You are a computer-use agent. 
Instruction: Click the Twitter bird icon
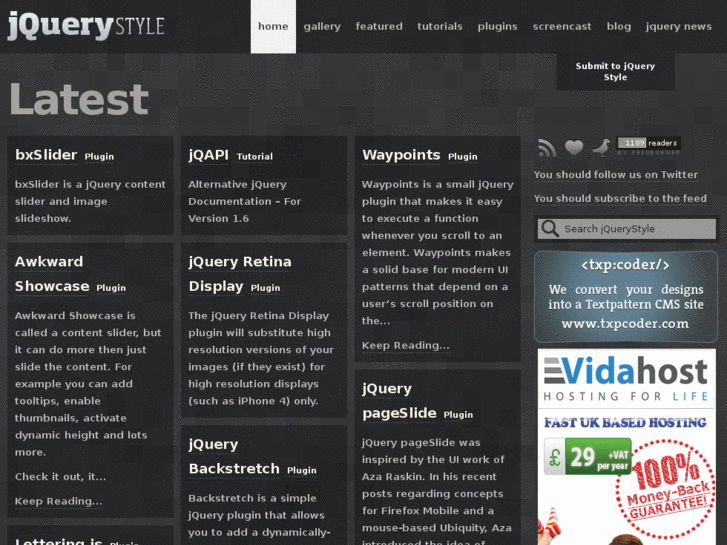coord(601,147)
